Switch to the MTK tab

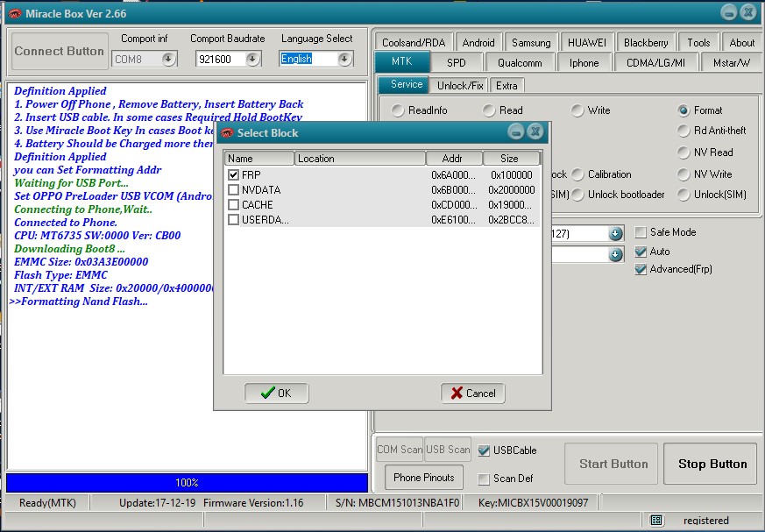tap(402, 61)
